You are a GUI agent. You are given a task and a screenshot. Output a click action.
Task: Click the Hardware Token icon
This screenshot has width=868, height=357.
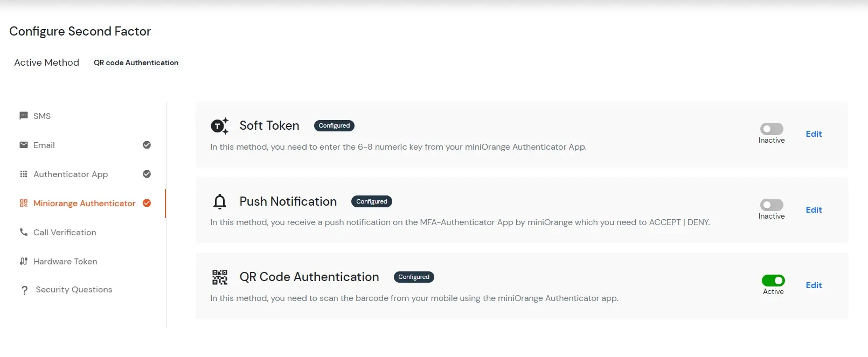coord(24,261)
